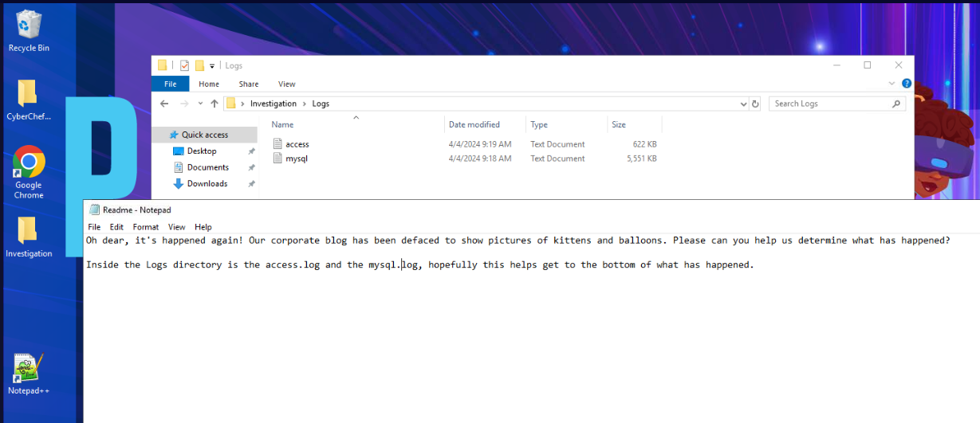
Task: Open the View ribbon tab in Explorer
Action: point(287,84)
